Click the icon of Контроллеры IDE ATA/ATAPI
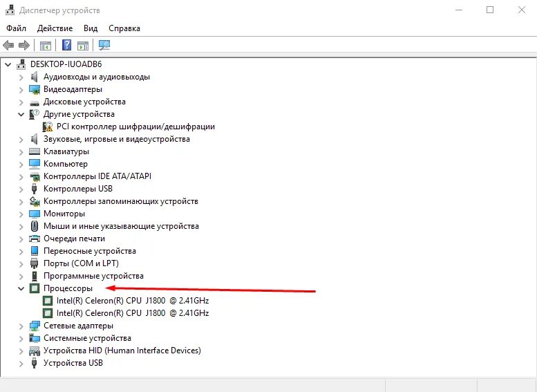The width and height of the screenshot is (537, 392). [x=35, y=176]
